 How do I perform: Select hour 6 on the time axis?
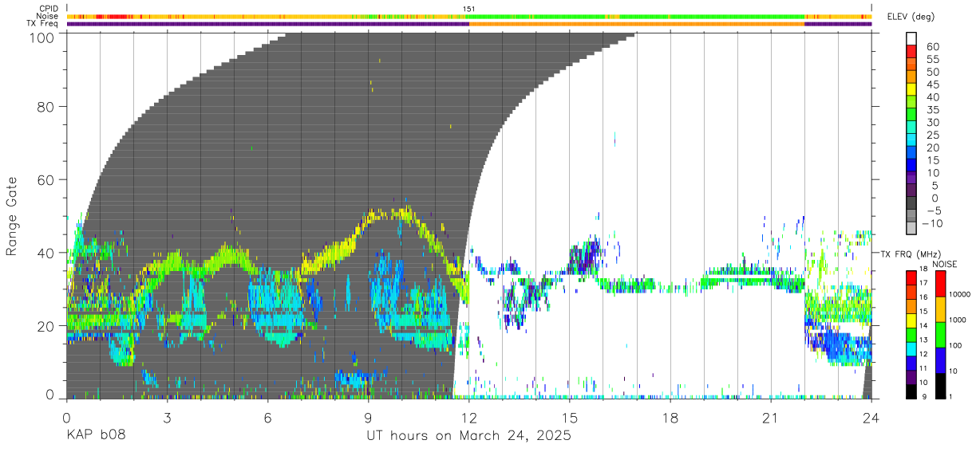[267, 418]
